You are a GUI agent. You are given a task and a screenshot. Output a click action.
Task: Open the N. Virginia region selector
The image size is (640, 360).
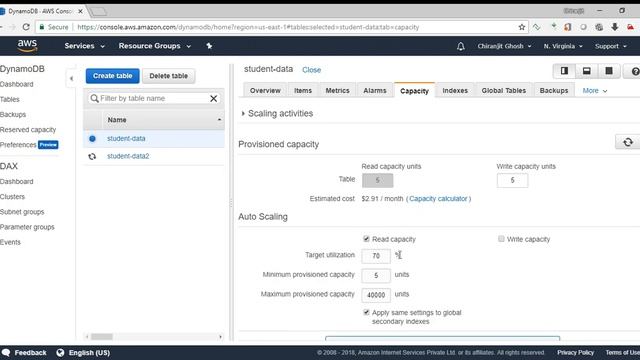click(563, 46)
